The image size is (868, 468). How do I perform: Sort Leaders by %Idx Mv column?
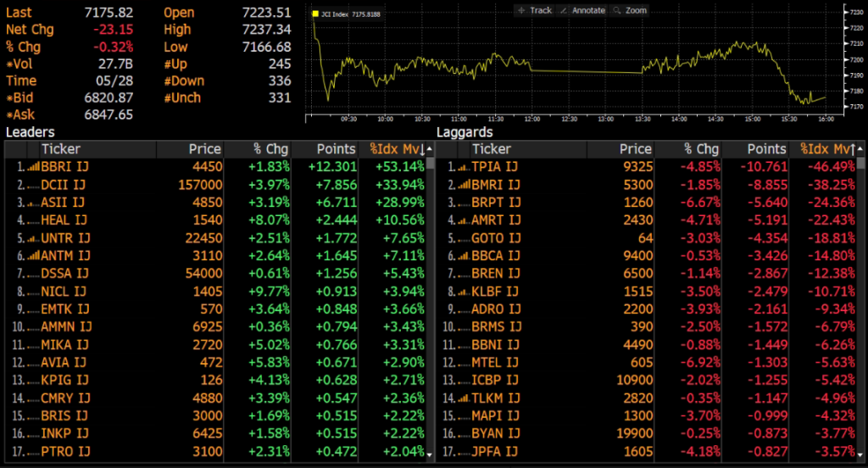(x=397, y=149)
